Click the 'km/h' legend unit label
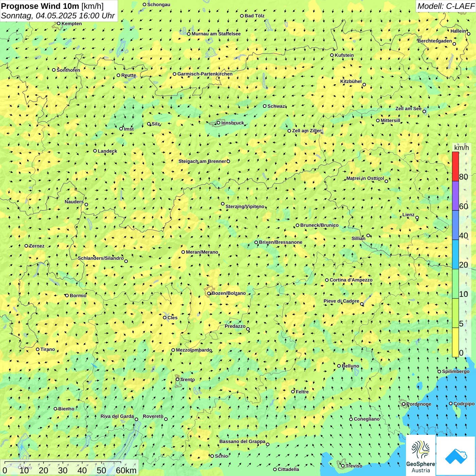476x476 pixels. pyautogui.click(x=461, y=148)
